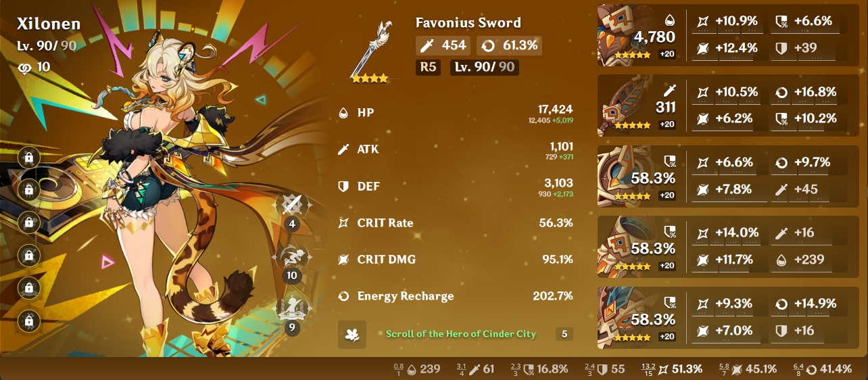Click the CRIT Rate 51.3% substat summary
The width and height of the screenshot is (868, 380).
click(671, 369)
